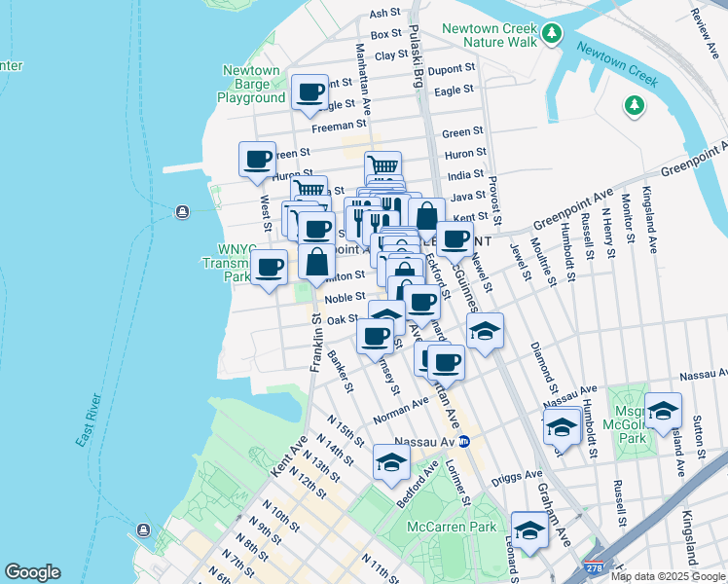Open the school marker near Diamond St
Screen dimensions: 728x584
562,427
